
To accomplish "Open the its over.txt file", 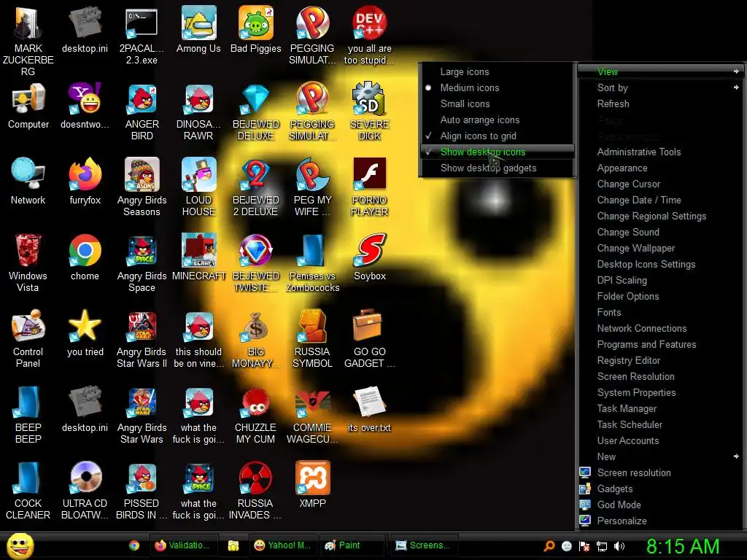I will [370, 409].
